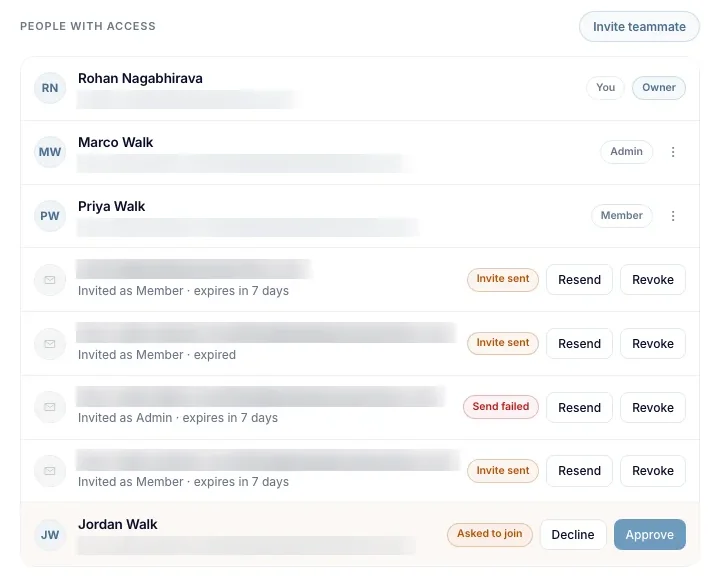Click the PEOPLE WITH ACCESS heading
The width and height of the screenshot is (720, 578).
point(88,26)
